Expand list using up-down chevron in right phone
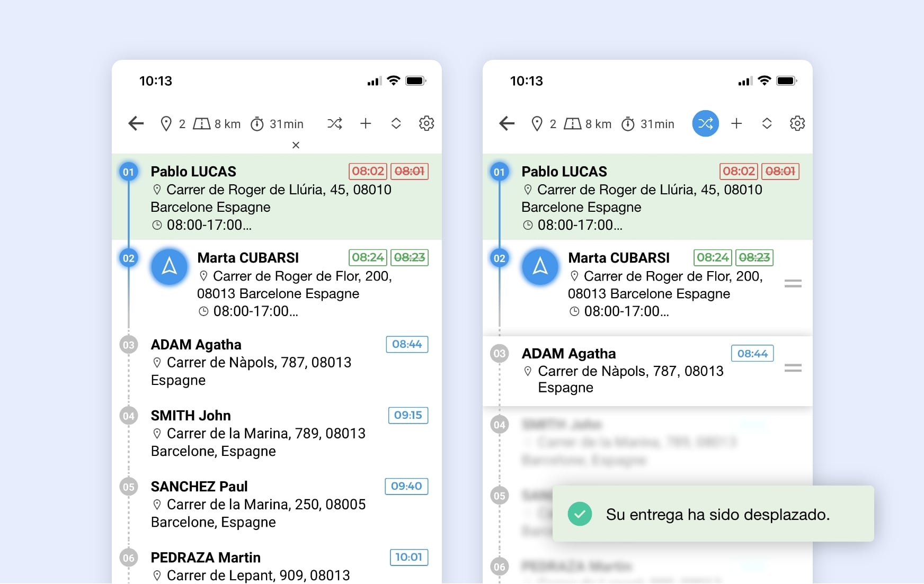This screenshot has height=584, width=924. tap(767, 123)
